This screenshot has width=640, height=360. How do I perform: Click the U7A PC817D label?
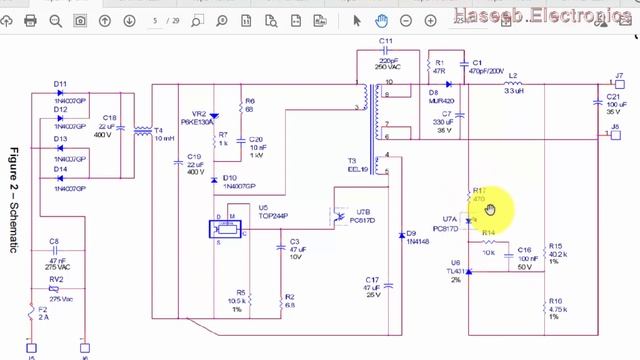click(x=445, y=224)
